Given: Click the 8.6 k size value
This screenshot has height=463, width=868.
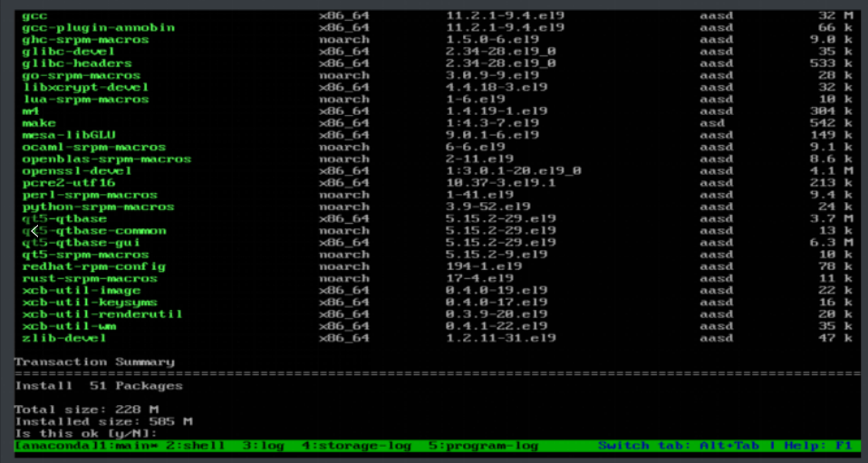Looking at the screenshot, I should [831, 159].
